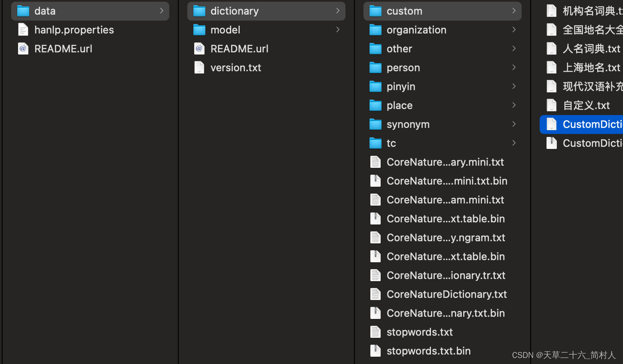
Task: Click the chevron on the other folder row
Action: (x=514, y=49)
